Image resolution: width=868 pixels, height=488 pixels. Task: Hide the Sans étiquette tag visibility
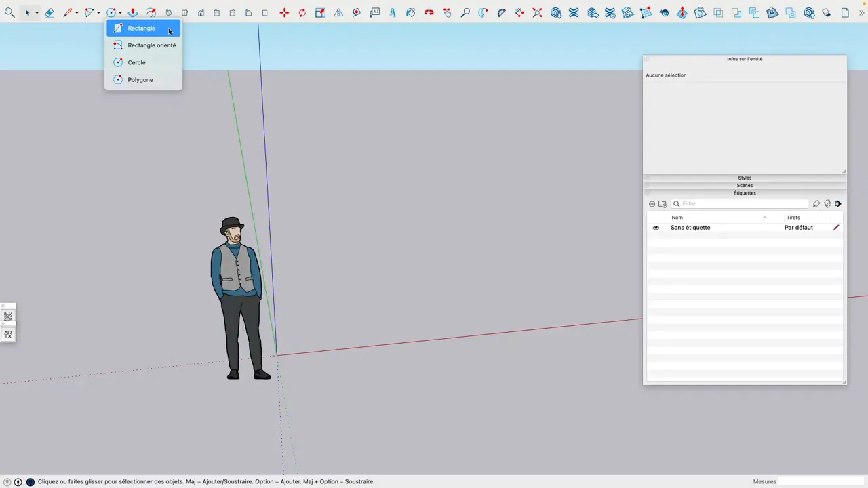[655, 227]
